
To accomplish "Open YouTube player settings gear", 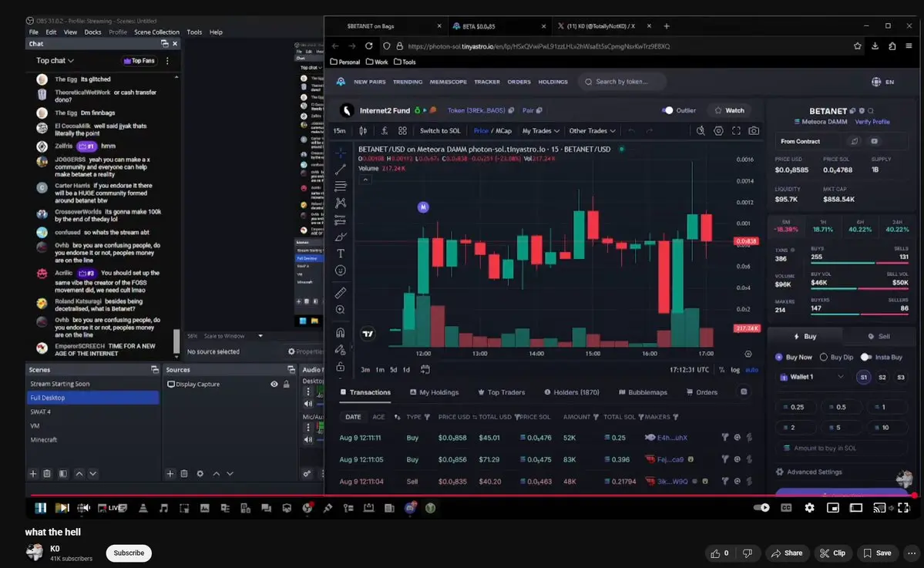I will tap(810, 508).
